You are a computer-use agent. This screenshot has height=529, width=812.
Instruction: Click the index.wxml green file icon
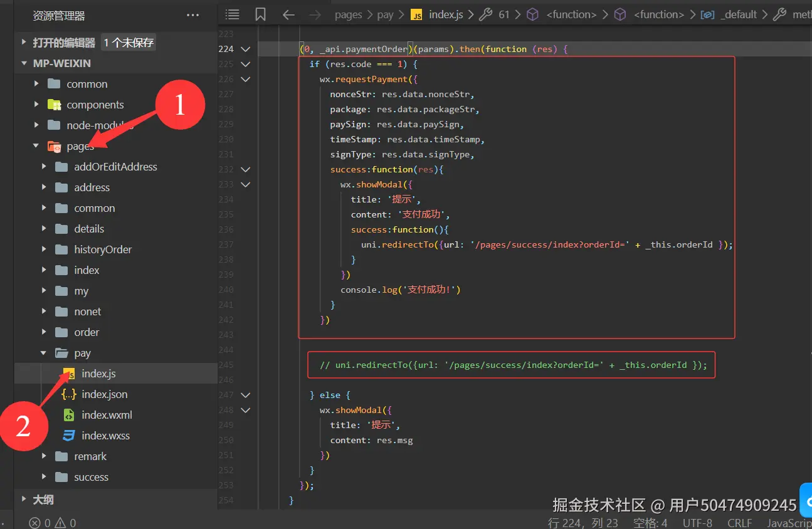[69, 415]
